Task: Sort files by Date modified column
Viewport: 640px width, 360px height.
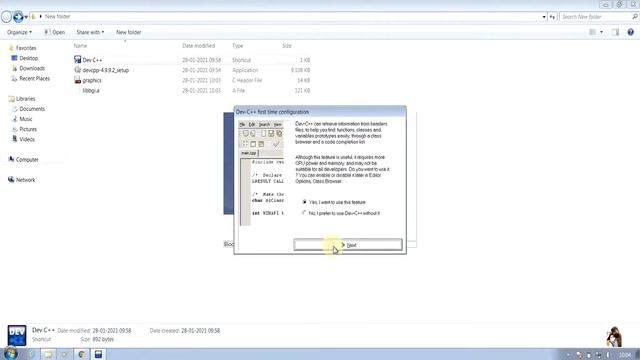Action: tap(198, 46)
